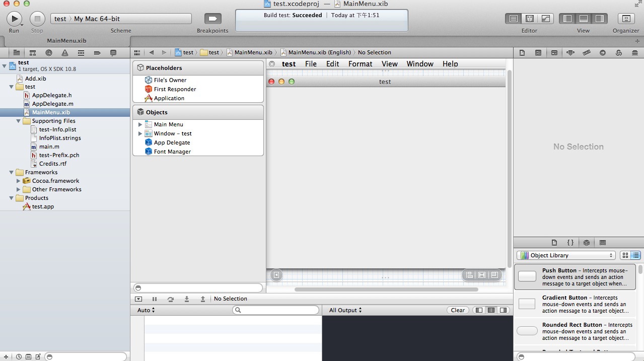
Task: Click the Run button in toolbar
Action: (x=14, y=19)
